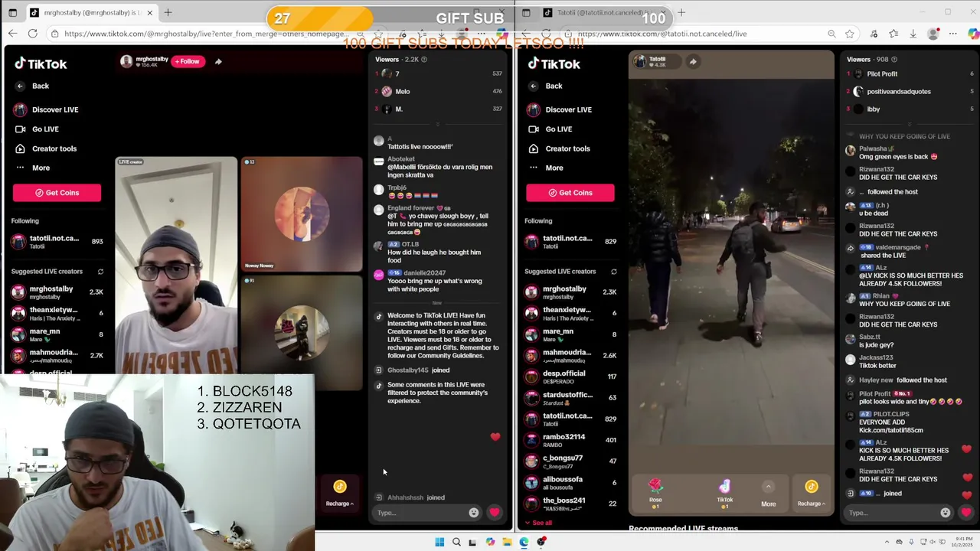
Task: Share mrghostalby's live using the arrow icon
Action: pyautogui.click(x=218, y=61)
